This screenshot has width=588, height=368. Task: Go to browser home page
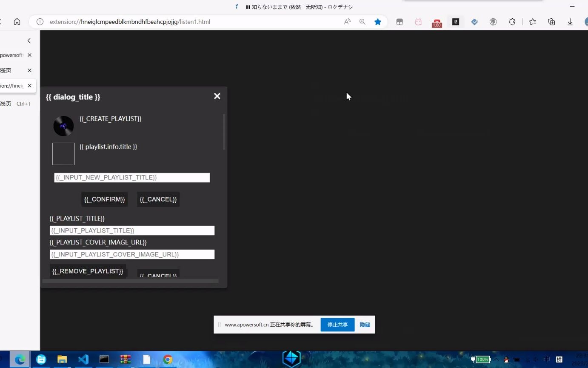[17, 22]
